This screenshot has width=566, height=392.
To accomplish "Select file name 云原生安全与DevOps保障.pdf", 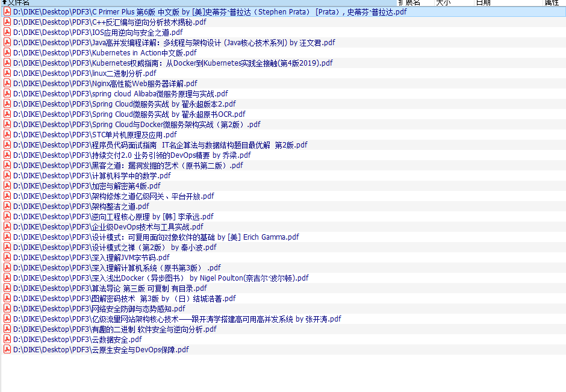I will (101, 349).
